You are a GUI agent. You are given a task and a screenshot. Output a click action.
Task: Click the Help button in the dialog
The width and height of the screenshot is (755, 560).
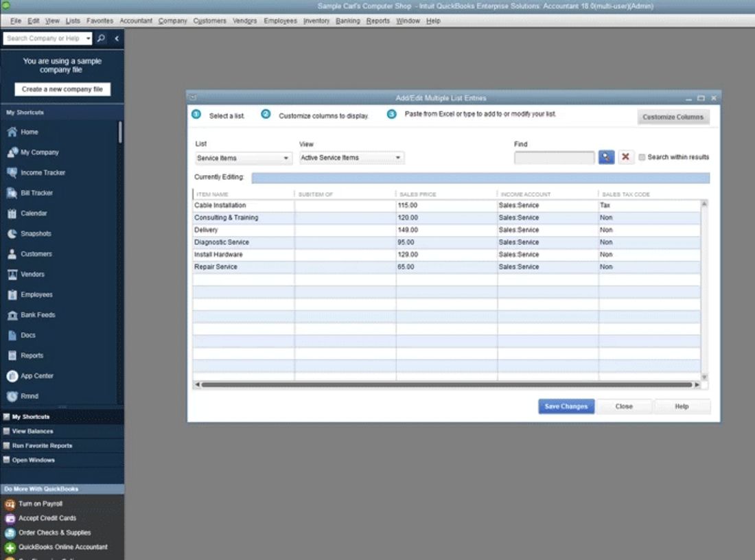click(682, 406)
